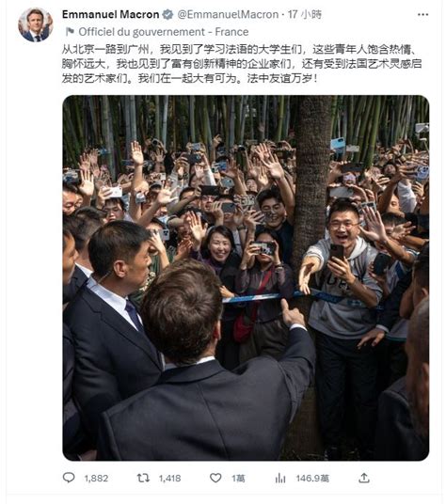The height and width of the screenshot is (504, 446).
Task: Click tweet text starting 从北京一路到广州
Action: [242, 64]
